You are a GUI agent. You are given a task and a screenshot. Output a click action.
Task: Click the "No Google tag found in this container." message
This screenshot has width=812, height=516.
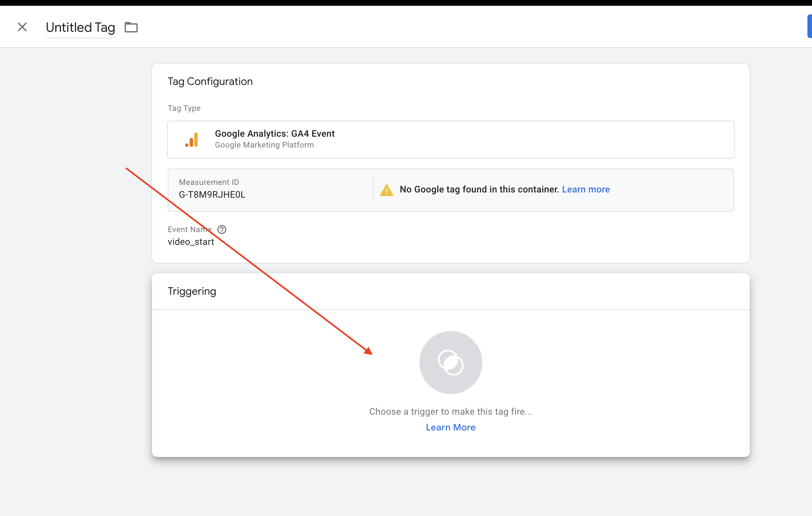tap(479, 189)
